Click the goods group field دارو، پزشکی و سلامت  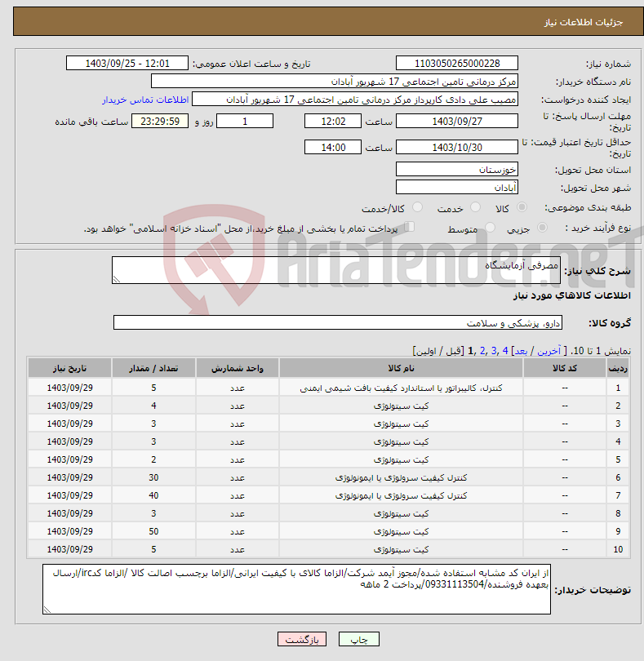(337, 323)
